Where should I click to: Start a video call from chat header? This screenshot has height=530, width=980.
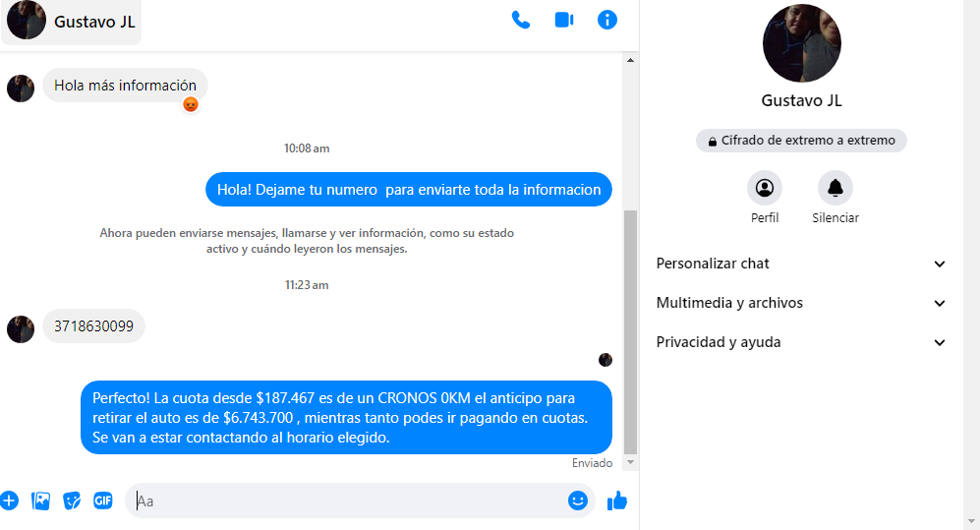[564, 20]
